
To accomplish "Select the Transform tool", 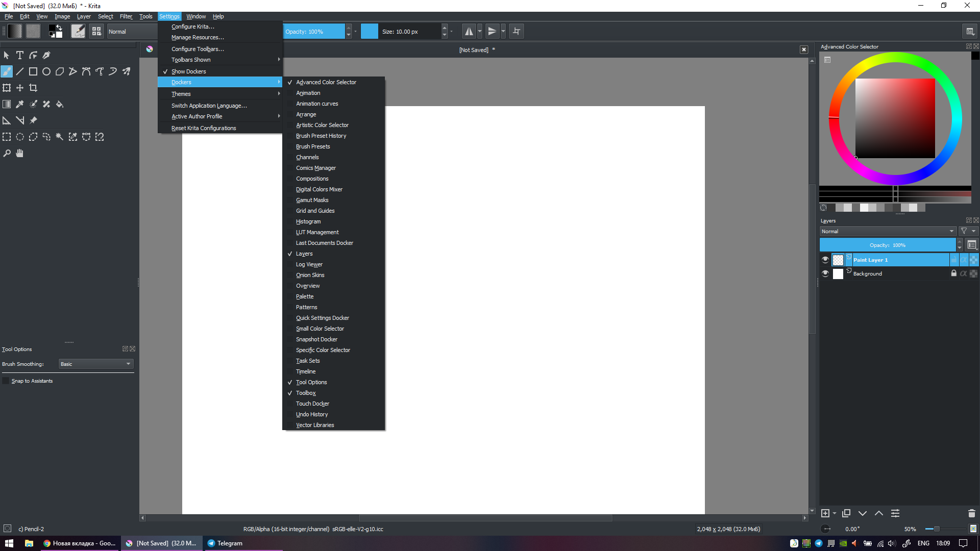I will pyautogui.click(x=7, y=88).
